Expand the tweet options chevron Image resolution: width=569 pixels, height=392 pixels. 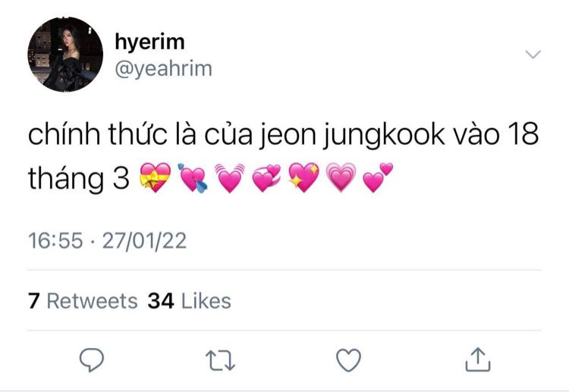click(533, 55)
